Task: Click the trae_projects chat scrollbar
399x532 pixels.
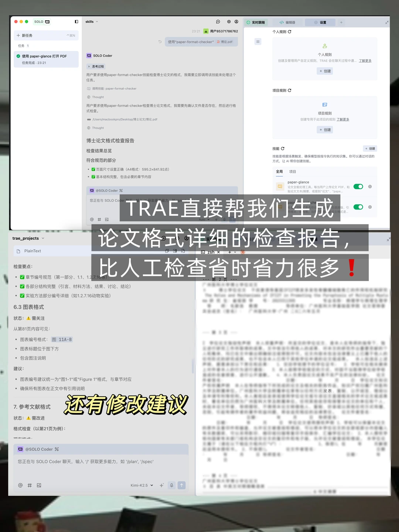Action: click(193, 366)
